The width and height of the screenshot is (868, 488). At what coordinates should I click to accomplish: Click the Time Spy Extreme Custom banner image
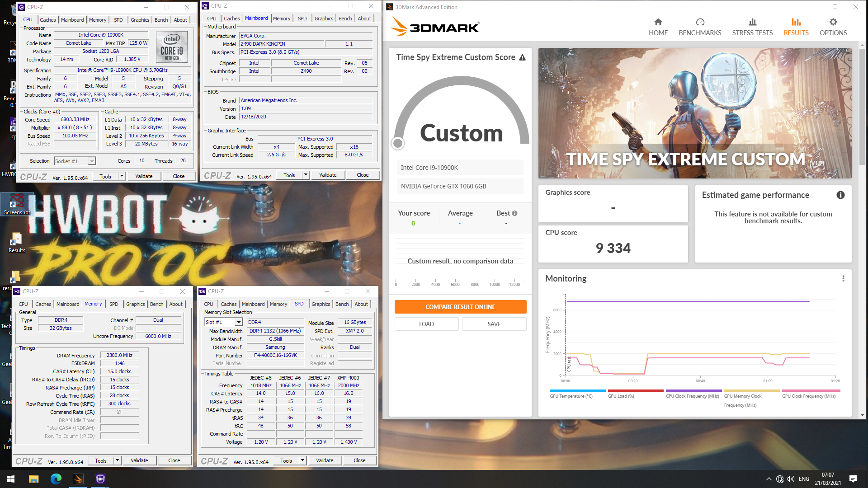pos(695,113)
